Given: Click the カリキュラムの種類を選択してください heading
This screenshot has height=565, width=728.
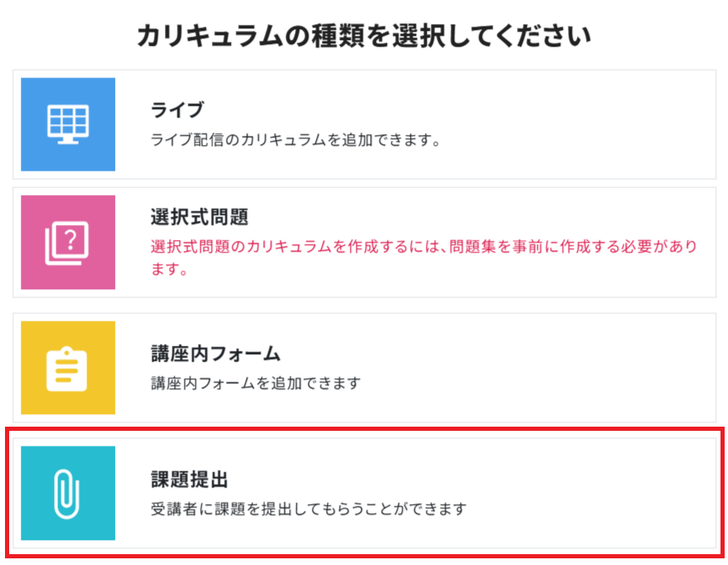Looking at the screenshot, I should (x=364, y=36).
